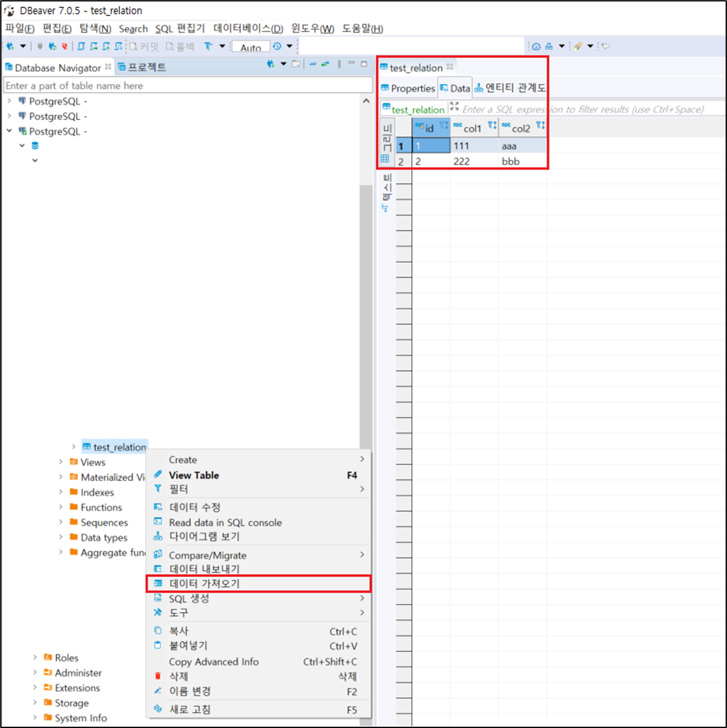Click the Recent SQL script icon with green arrow

(93, 46)
